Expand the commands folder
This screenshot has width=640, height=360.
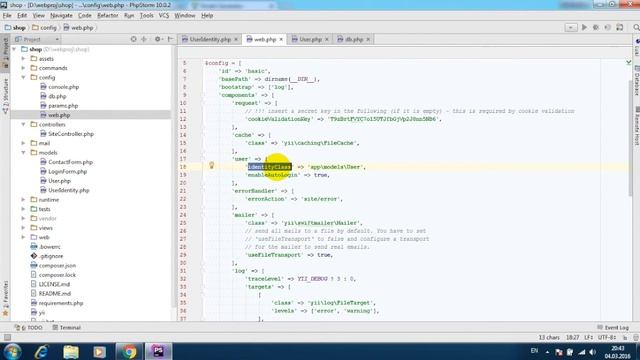pos(23,68)
